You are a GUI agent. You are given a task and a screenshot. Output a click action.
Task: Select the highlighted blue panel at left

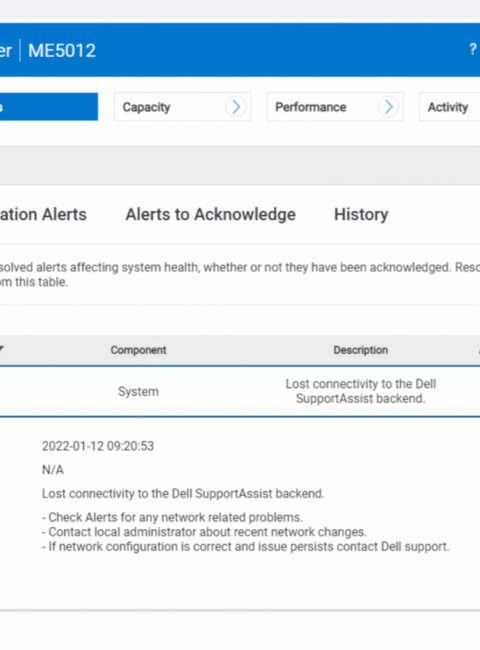coord(49,107)
